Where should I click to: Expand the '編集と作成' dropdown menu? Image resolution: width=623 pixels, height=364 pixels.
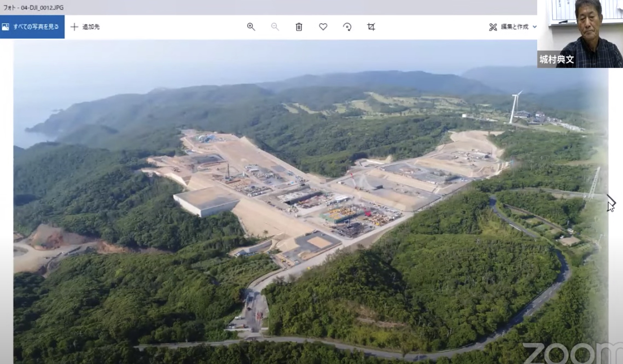[513, 27]
